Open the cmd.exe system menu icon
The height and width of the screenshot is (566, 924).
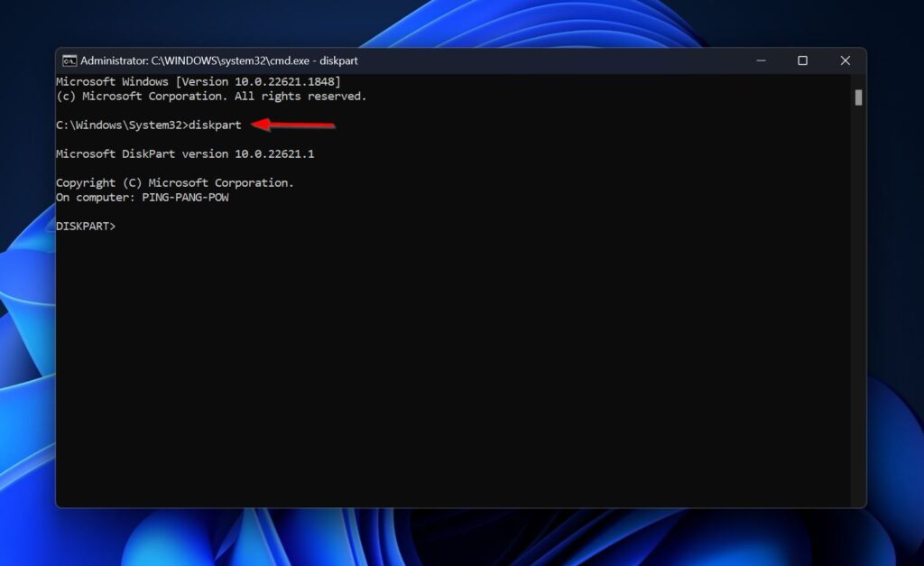click(69, 60)
